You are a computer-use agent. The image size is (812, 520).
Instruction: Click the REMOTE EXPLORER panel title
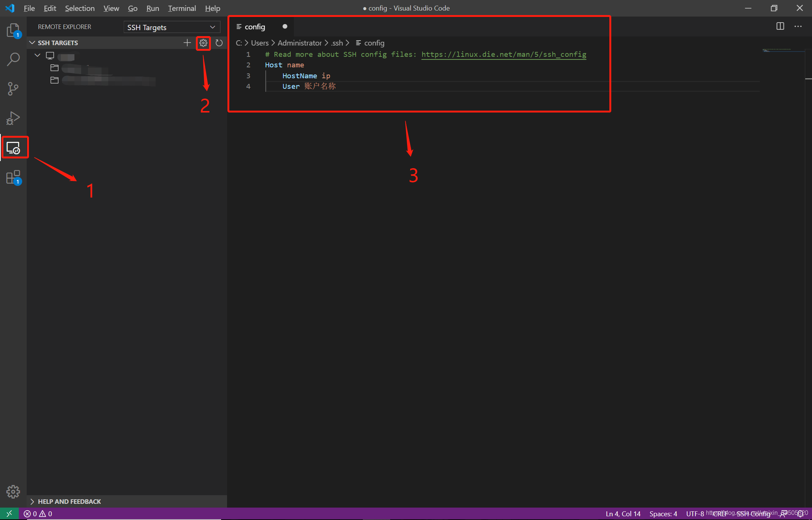click(64, 27)
